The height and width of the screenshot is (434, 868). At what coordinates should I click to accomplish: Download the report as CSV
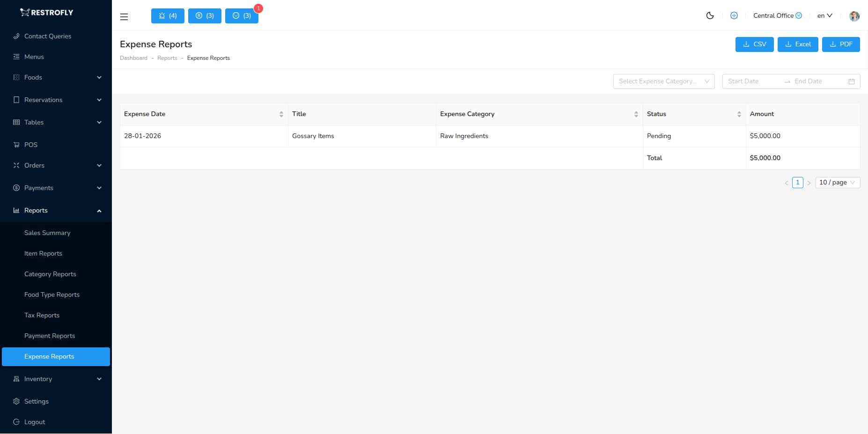coord(754,44)
